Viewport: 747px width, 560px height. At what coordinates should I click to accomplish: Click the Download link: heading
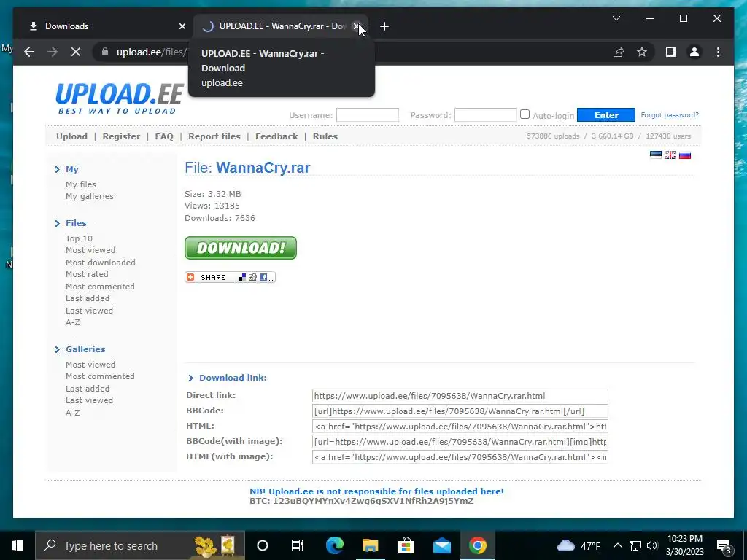point(233,378)
